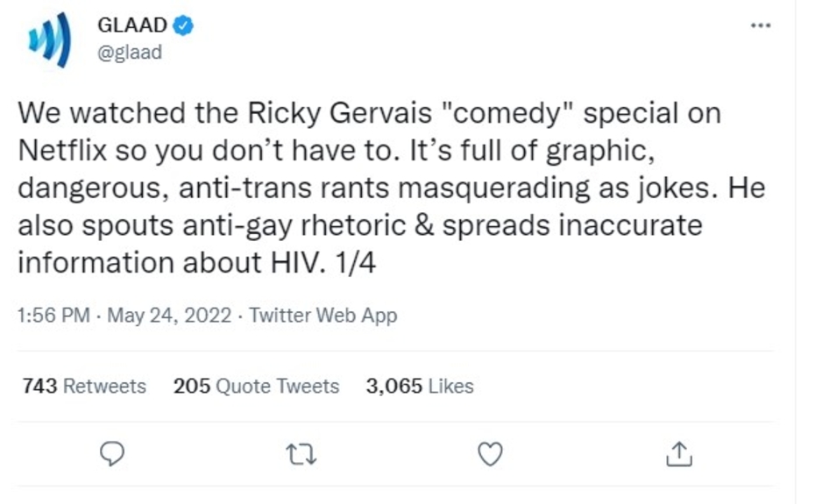Screen dimensions: 815x504
Task: Retweet this GLAAD tweet
Action: [301, 453]
